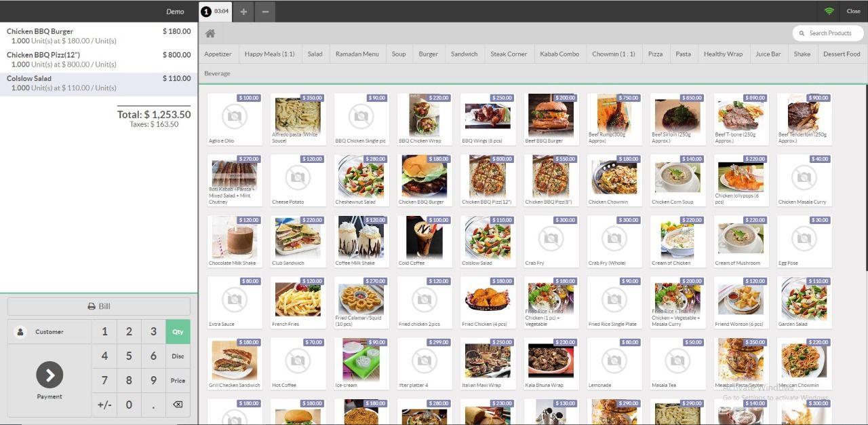This screenshot has height=425, width=868.
Task: Add a new order with plus button
Action: click(x=243, y=12)
